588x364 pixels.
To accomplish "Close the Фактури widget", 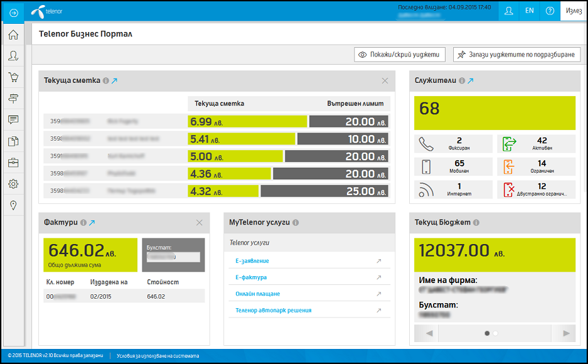I will pyautogui.click(x=199, y=223).
